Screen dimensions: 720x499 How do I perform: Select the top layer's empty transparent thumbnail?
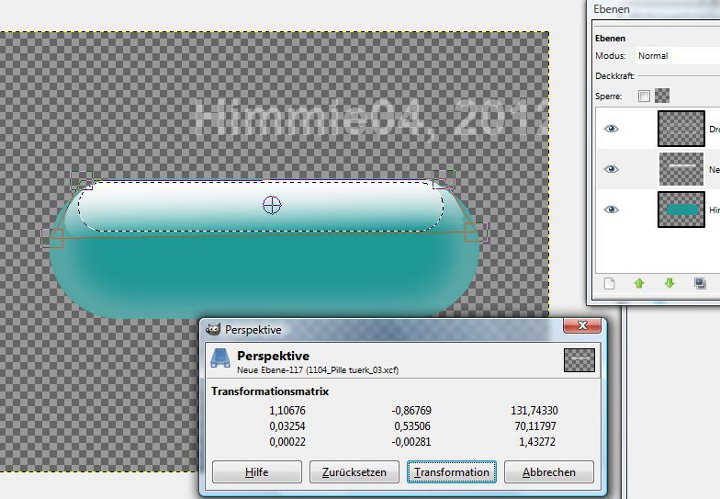(681, 129)
